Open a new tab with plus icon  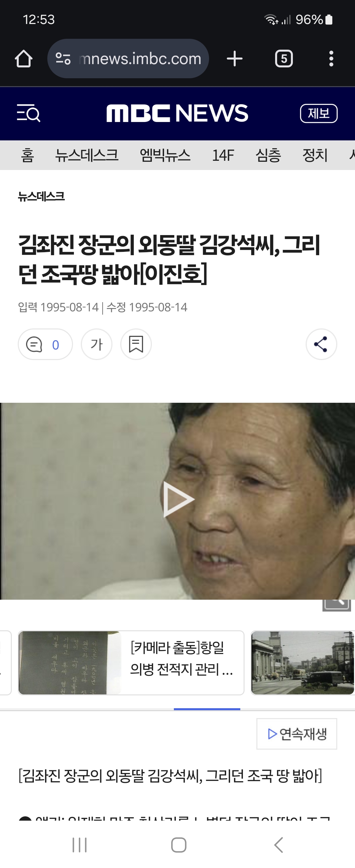[234, 59]
